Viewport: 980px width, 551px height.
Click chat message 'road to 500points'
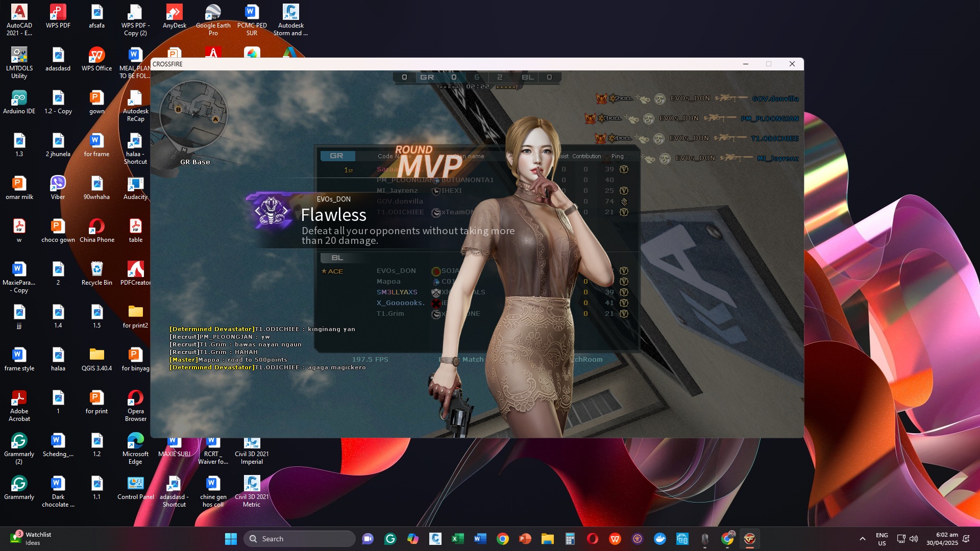228,360
